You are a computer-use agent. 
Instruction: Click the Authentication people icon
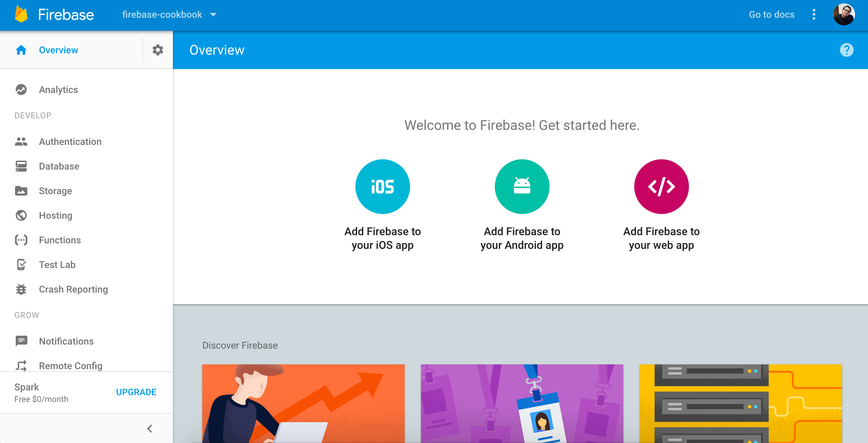[21, 142]
